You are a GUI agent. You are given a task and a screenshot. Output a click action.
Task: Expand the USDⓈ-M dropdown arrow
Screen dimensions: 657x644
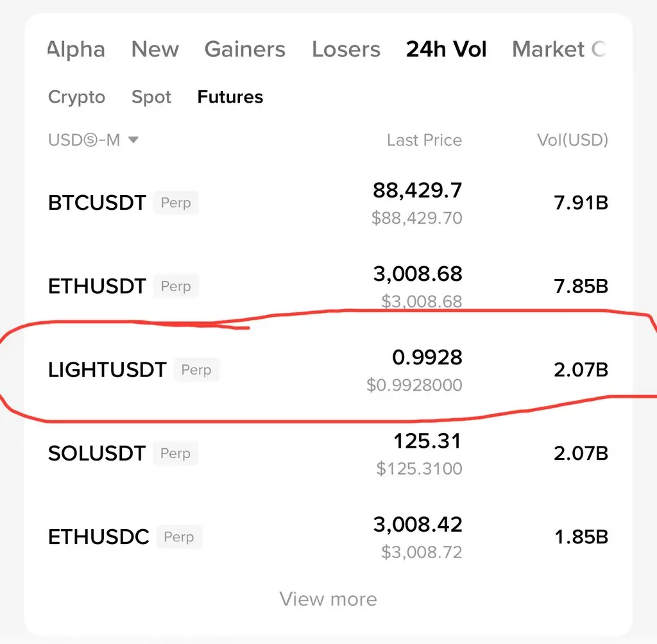[x=133, y=140]
